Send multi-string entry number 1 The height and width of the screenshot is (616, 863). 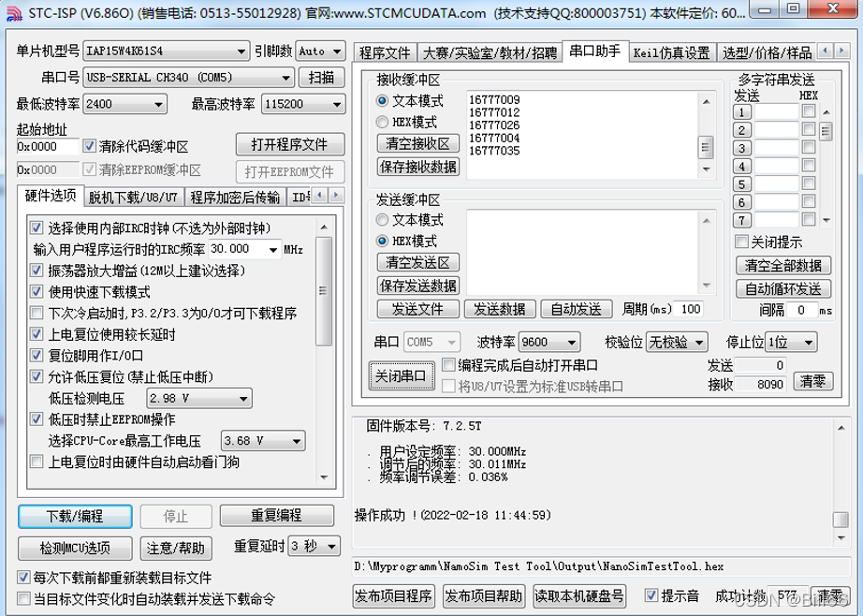pos(741,112)
